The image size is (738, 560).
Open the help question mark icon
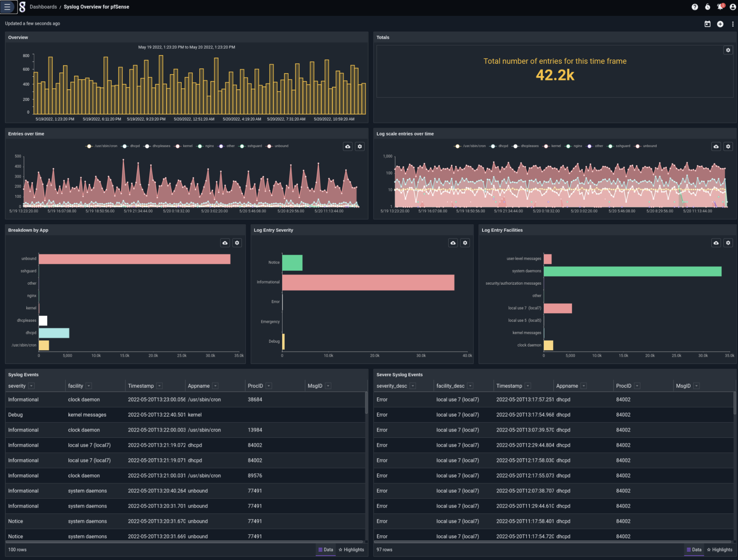[694, 7]
